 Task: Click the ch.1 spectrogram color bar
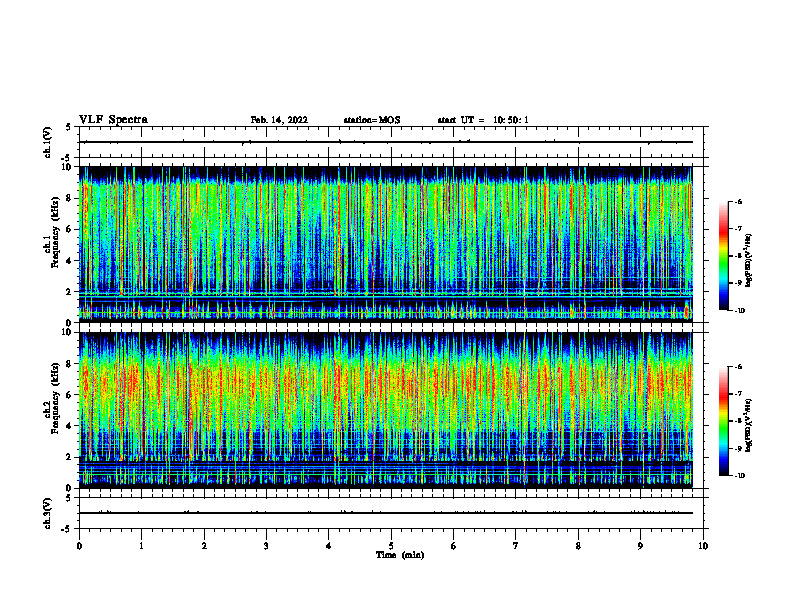point(724,256)
